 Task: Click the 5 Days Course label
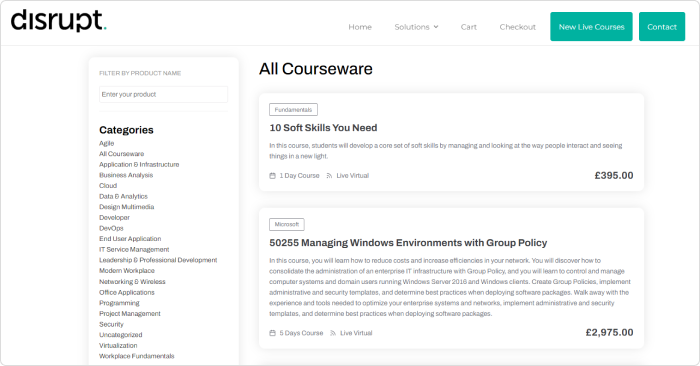(x=301, y=333)
